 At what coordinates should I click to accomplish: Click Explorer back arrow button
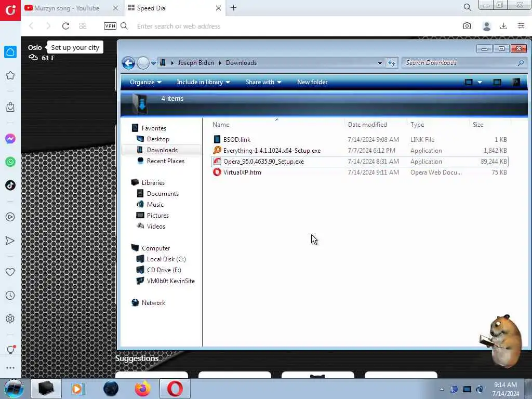click(129, 63)
